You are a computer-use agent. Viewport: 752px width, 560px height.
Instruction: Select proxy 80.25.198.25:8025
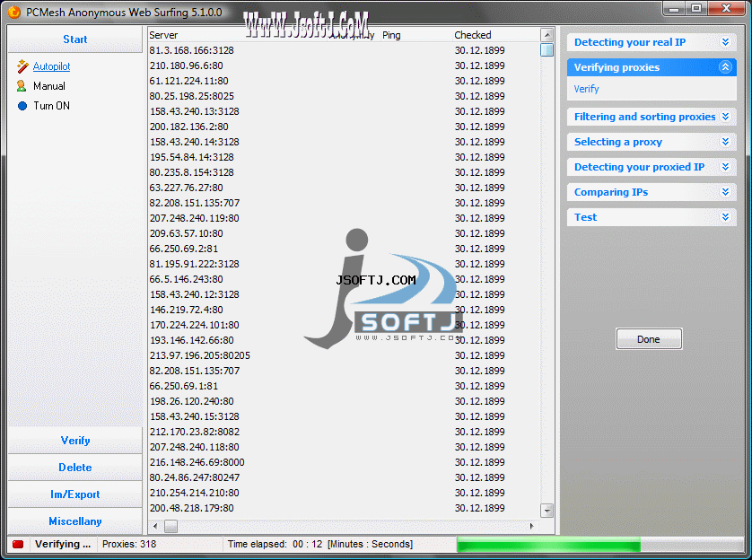(191, 96)
